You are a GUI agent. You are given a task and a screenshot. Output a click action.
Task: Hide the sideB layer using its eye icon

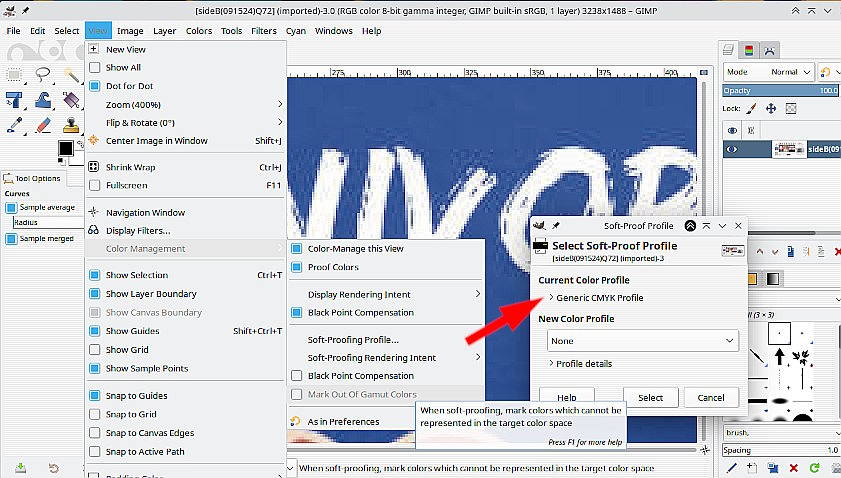[x=732, y=149]
